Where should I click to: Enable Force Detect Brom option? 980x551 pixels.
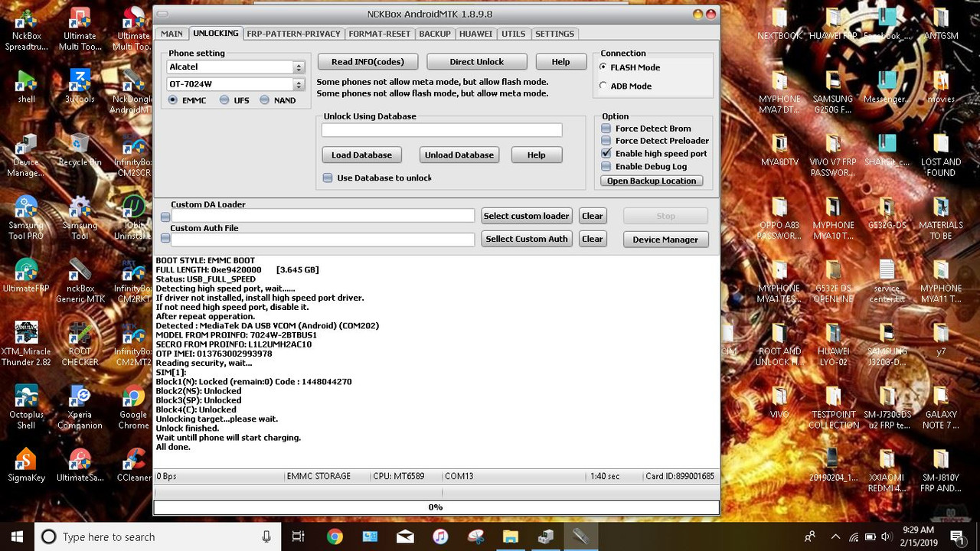pyautogui.click(x=606, y=129)
